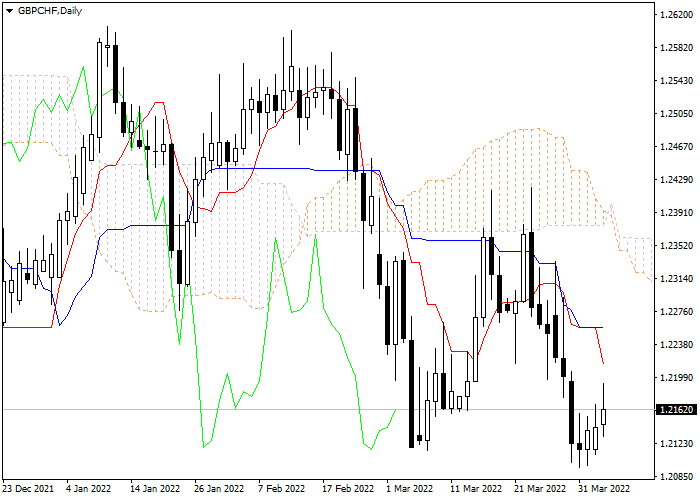Screen dimensions: 700x500
Task: Click the 1.25430 price axis label
Action: [676, 81]
